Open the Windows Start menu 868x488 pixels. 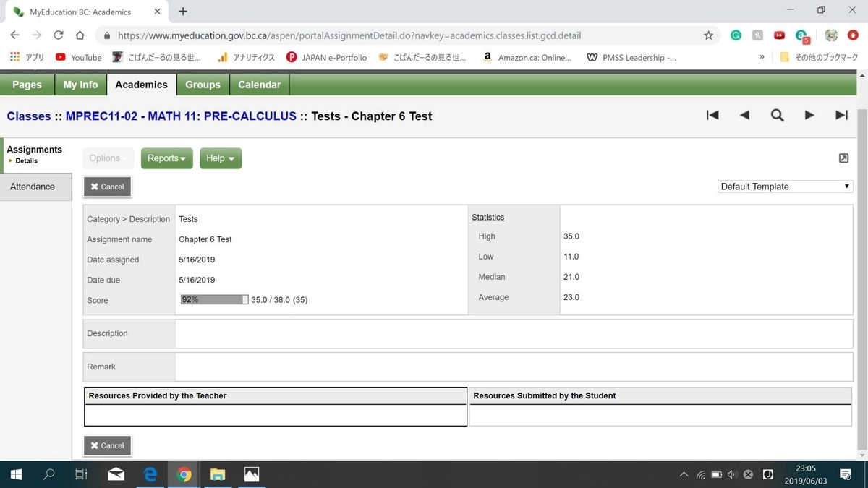(x=15, y=474)
